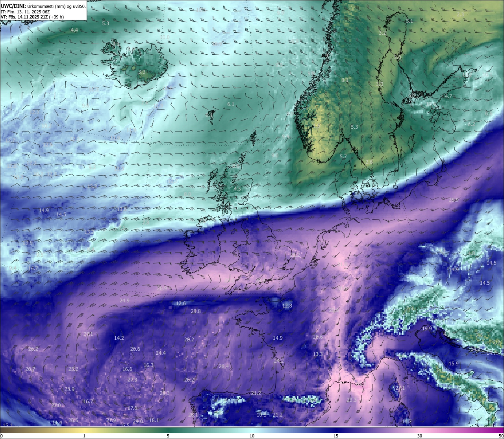
Task: Click the 26.1 value near the Galician coast
Action: (x=193, y=415)
